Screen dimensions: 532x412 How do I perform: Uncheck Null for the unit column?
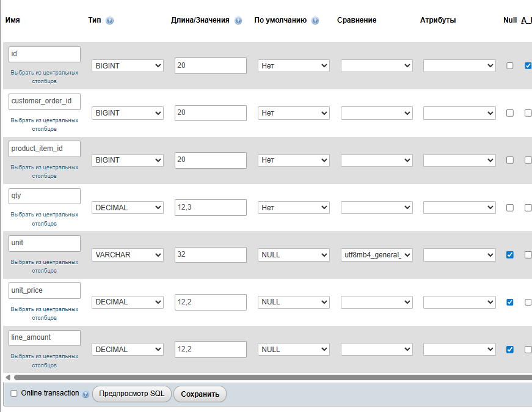click(x=510, y=255)
